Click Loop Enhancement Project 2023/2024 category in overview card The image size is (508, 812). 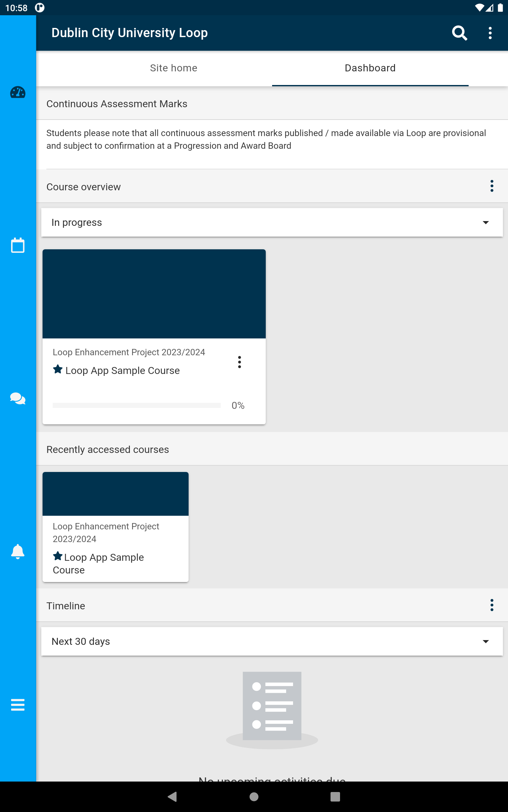click(x=129, y=352)
